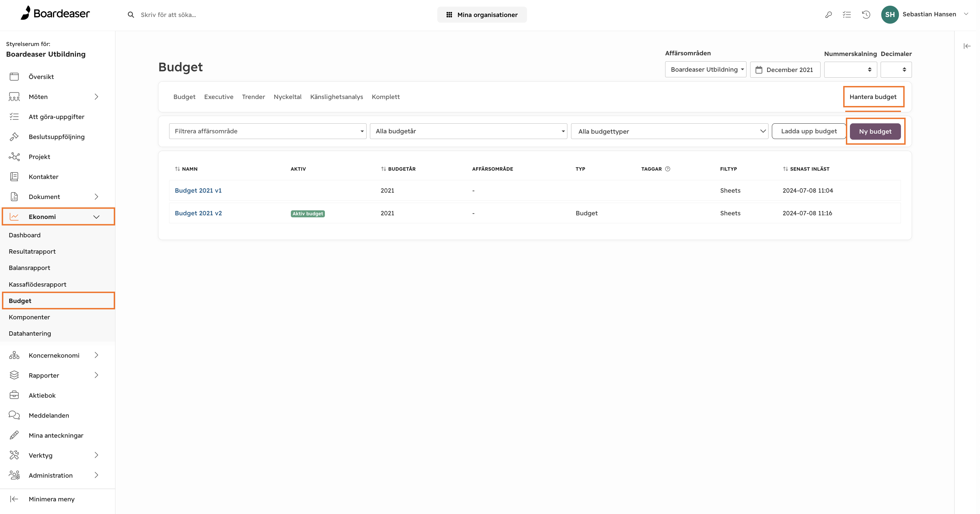The height and width of the screenshot is (514, 980).
Task: Open Datahantering in Ekonomi menu
Action: coord(30,333)
